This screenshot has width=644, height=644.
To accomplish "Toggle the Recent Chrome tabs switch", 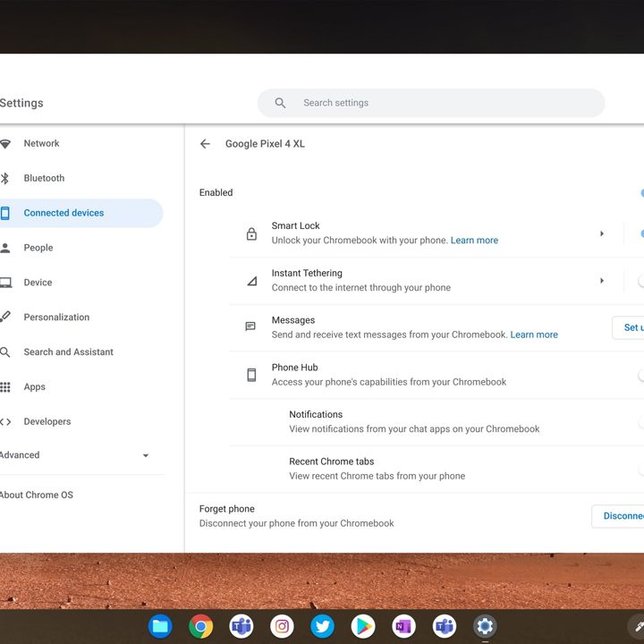I will tap(641, 469).
